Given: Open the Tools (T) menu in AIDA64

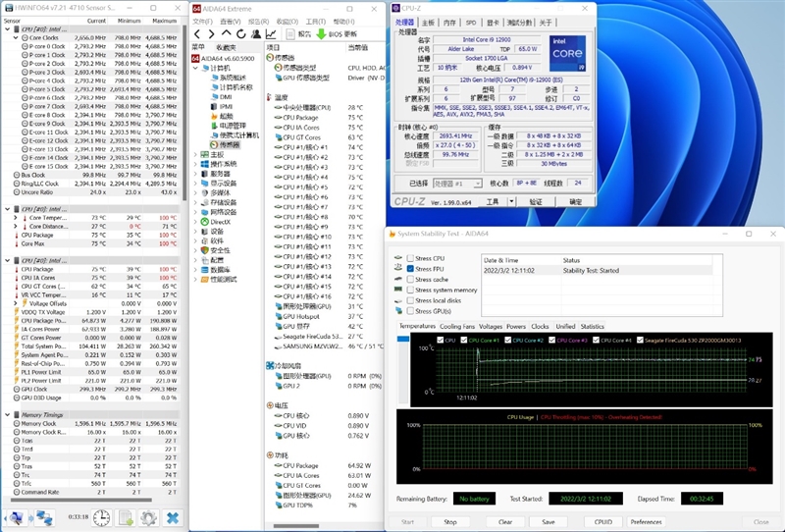Looking at the screenshot, I should (315, 21).
